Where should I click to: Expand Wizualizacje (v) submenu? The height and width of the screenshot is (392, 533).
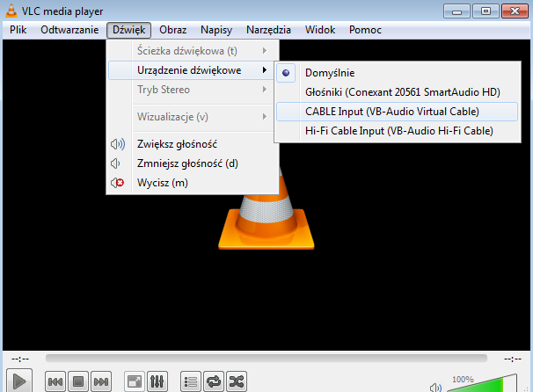(x=193, y=117)
